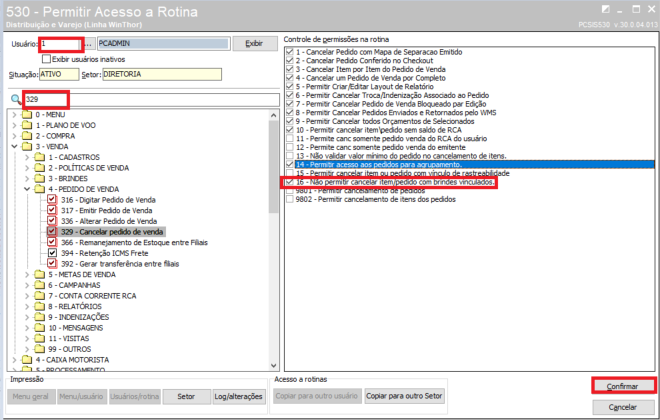Click the Usuário code input field
This screenshot has width=660, height=420.
tap(61, 44)
